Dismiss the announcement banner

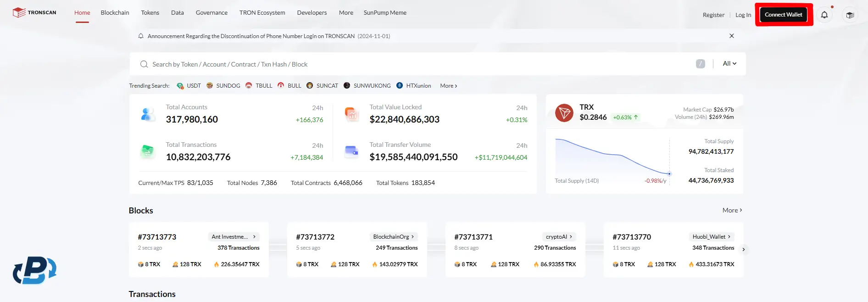732,36
